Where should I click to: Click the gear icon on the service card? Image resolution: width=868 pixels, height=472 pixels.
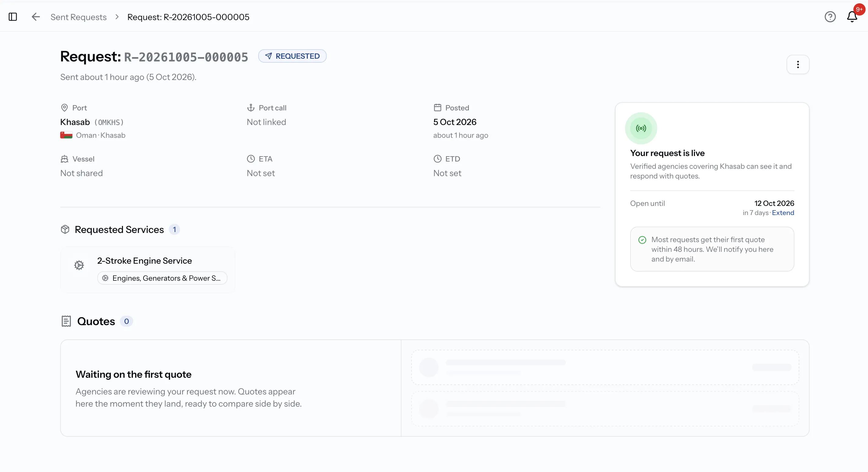[x=79, y=265]
